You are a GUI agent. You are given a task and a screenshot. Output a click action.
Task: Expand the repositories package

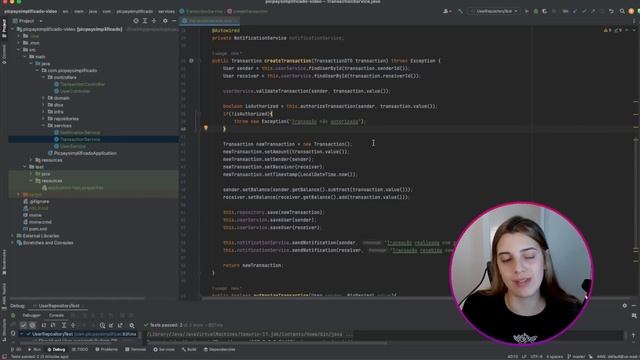[43, 119]
